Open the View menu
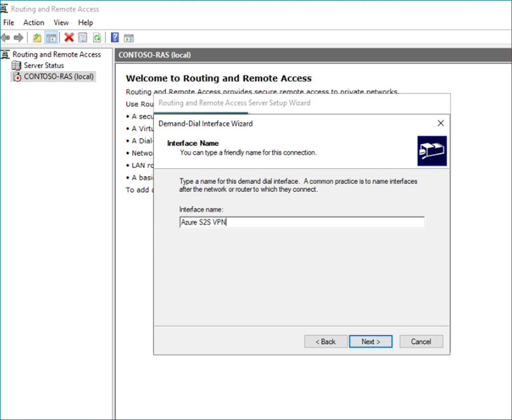512x420 pixels. click(x=61, y=22)
